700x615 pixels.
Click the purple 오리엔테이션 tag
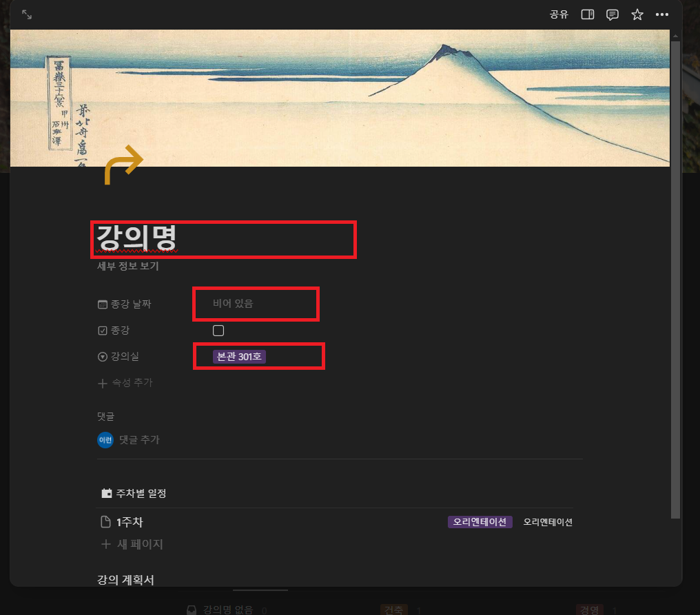480,522
